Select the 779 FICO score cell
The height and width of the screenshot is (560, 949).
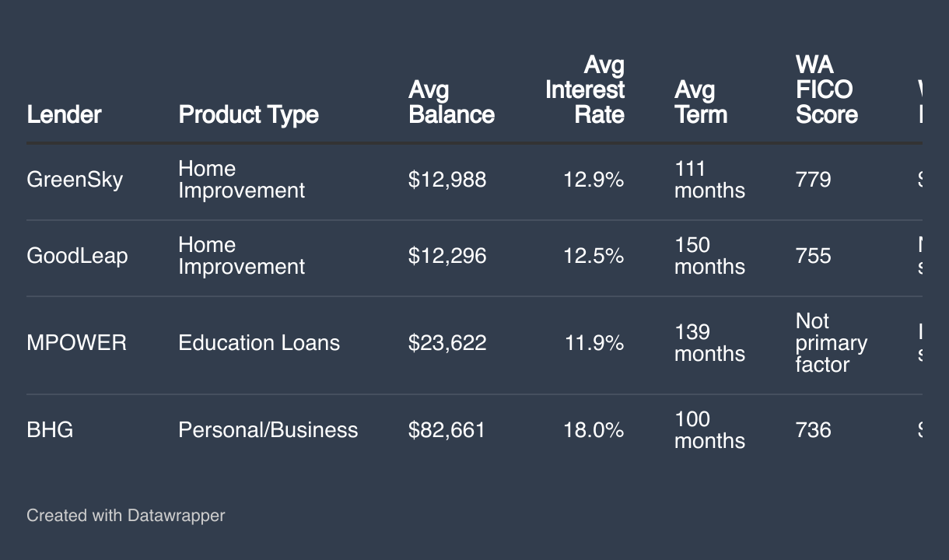click(813, 180)
